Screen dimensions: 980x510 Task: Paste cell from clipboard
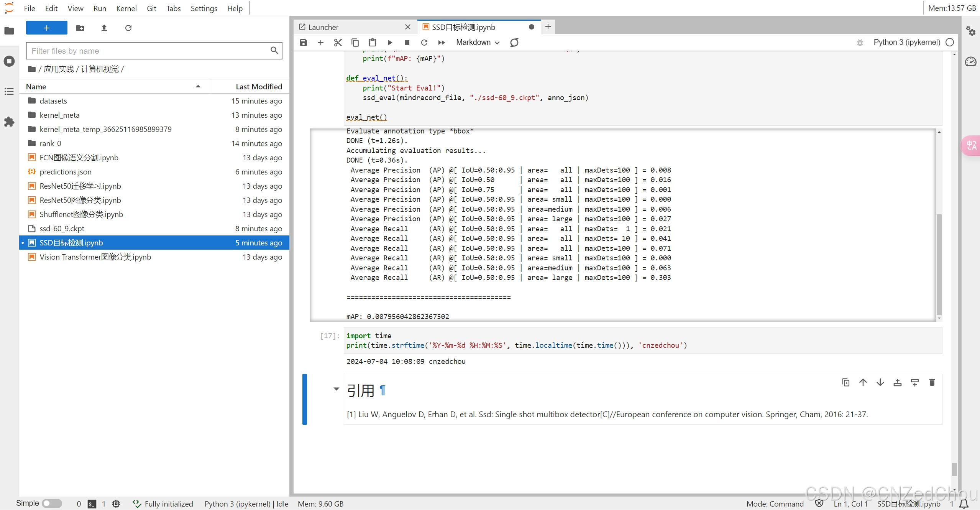[373, 43]
